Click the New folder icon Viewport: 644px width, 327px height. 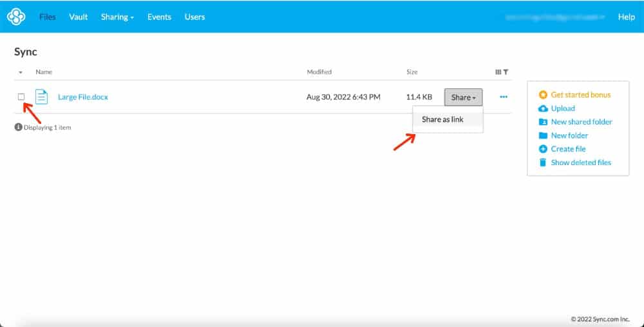pos(543,135)
